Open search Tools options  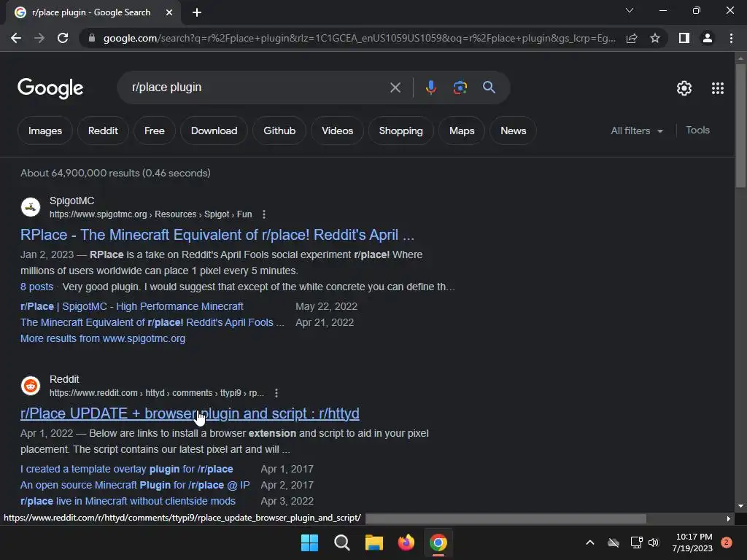[x=697, y=130]
